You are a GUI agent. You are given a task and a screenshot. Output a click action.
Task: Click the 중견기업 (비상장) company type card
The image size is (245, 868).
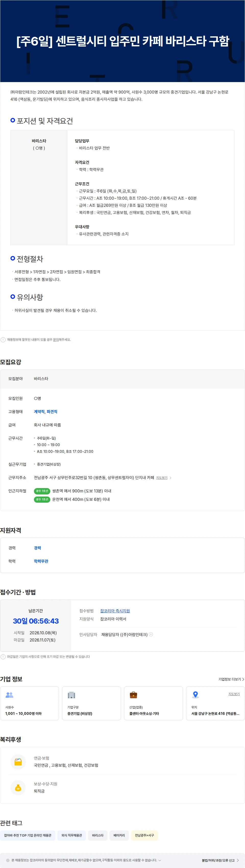tap(91, 703)
